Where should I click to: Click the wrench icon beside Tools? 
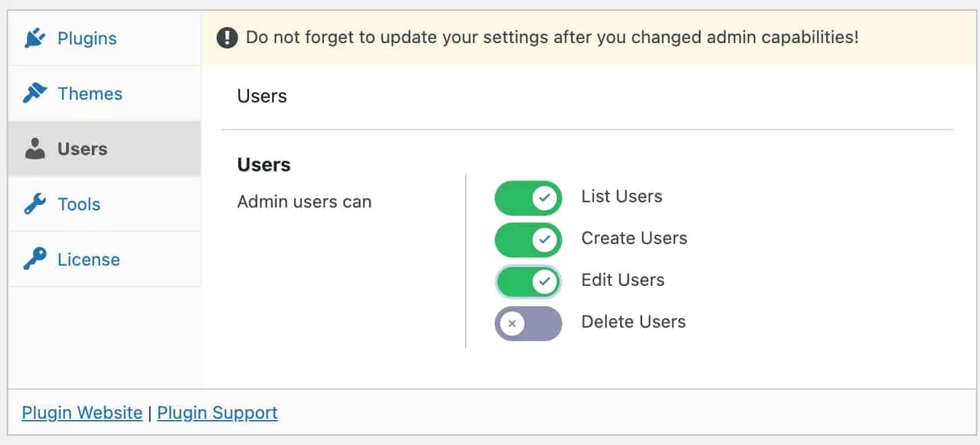[34, 204]
